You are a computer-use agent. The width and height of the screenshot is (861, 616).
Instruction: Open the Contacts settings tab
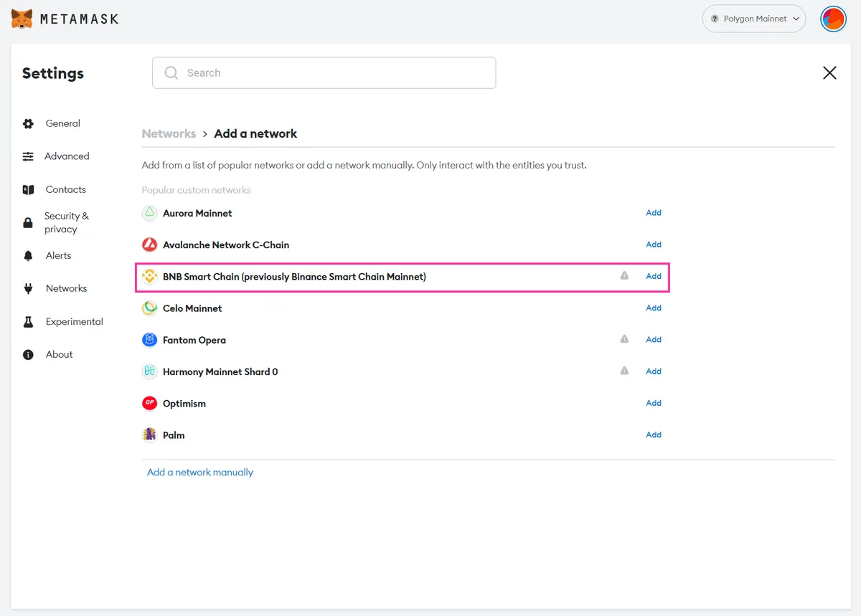pyautogui.click(x=65, y=189)
